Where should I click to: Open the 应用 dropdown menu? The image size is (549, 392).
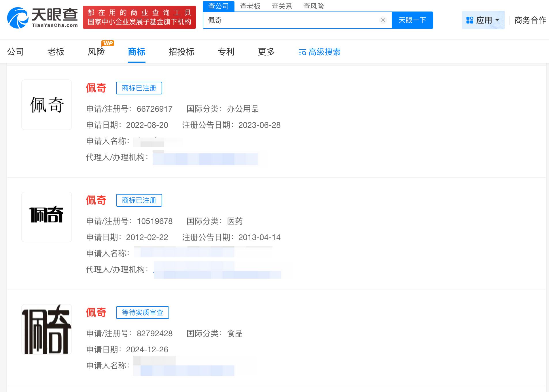click(484, 20)
